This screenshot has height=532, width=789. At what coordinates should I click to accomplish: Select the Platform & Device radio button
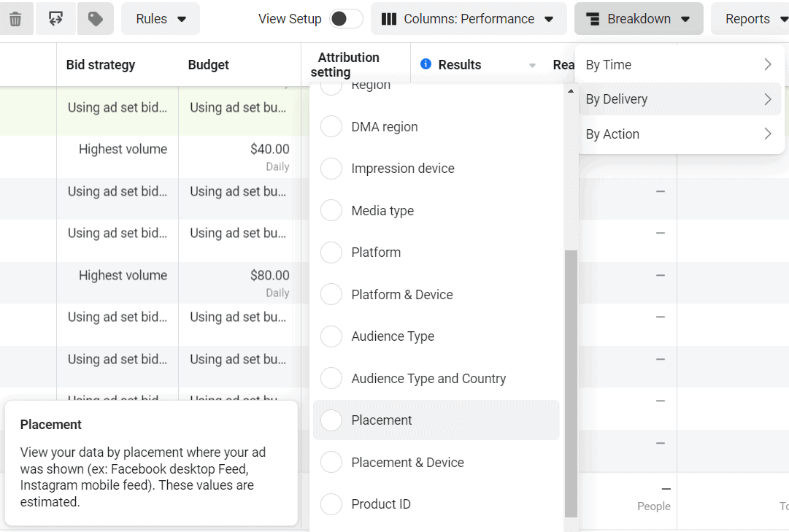[331, 294]
